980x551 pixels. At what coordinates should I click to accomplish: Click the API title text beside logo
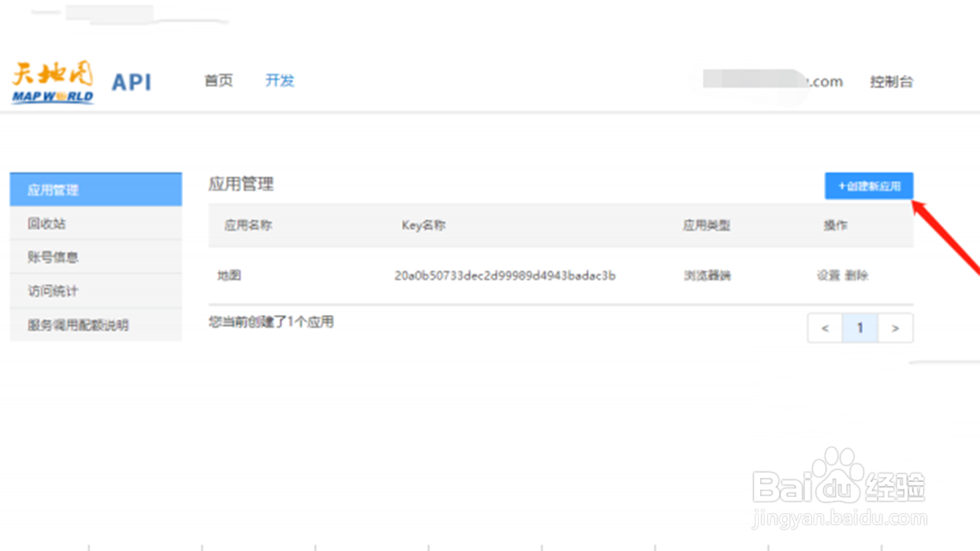click(132, 82)
